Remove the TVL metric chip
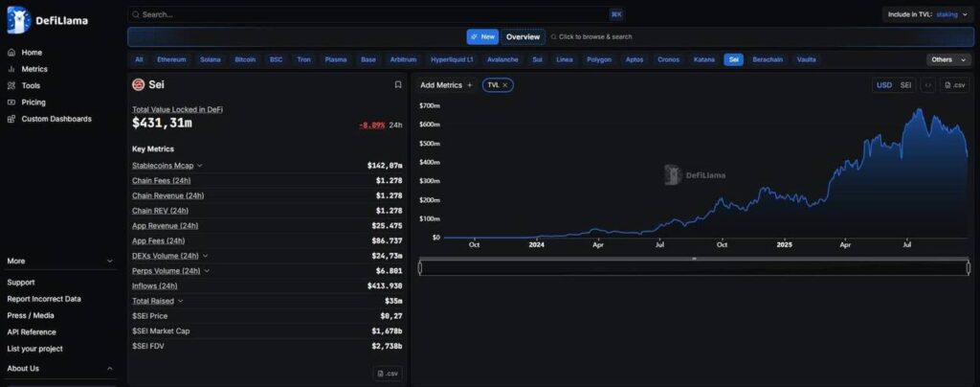 coord(506,85)
